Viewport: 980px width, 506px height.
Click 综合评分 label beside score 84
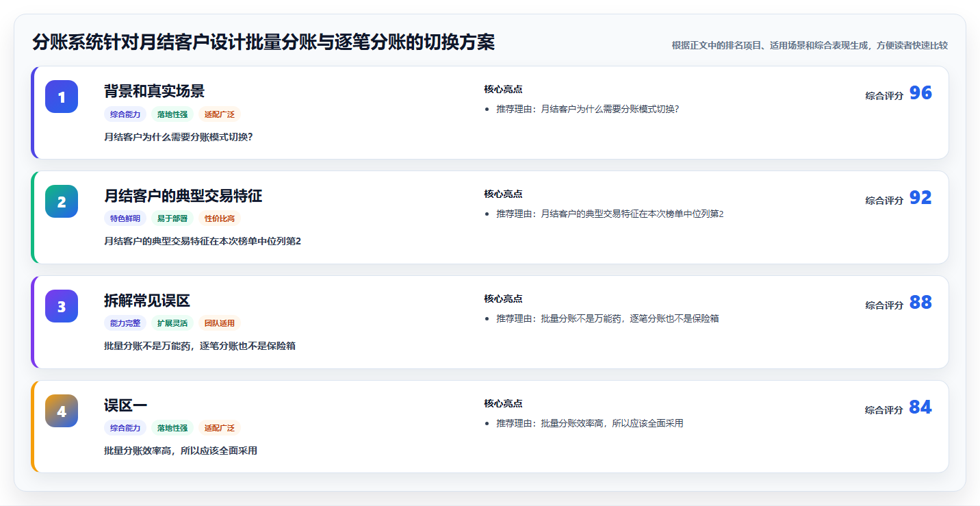point(884,410)
